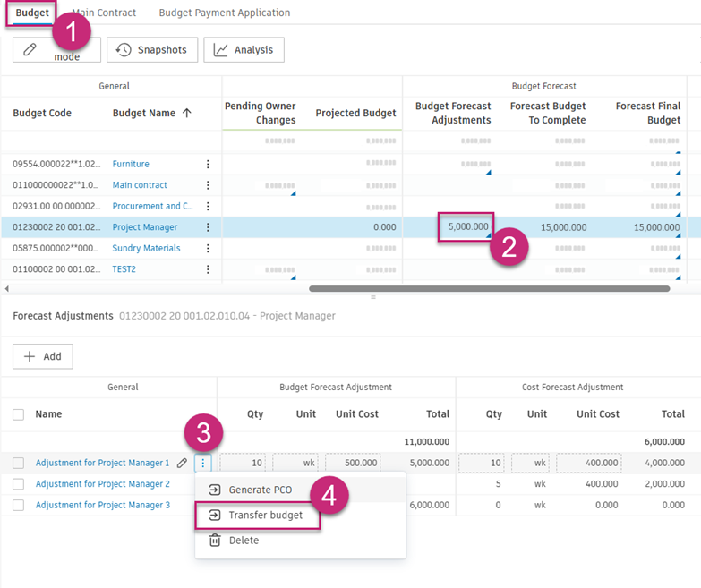This screenshot has width=701, height=588.
Task: Add a new forecast adjustment
Action: (x=42, y=356)
